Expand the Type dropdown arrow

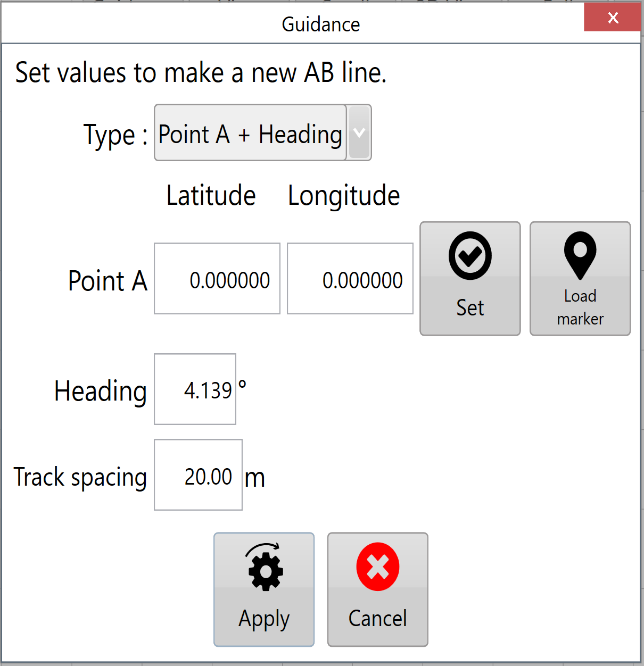pyautogui.click(x=360, y=132)
